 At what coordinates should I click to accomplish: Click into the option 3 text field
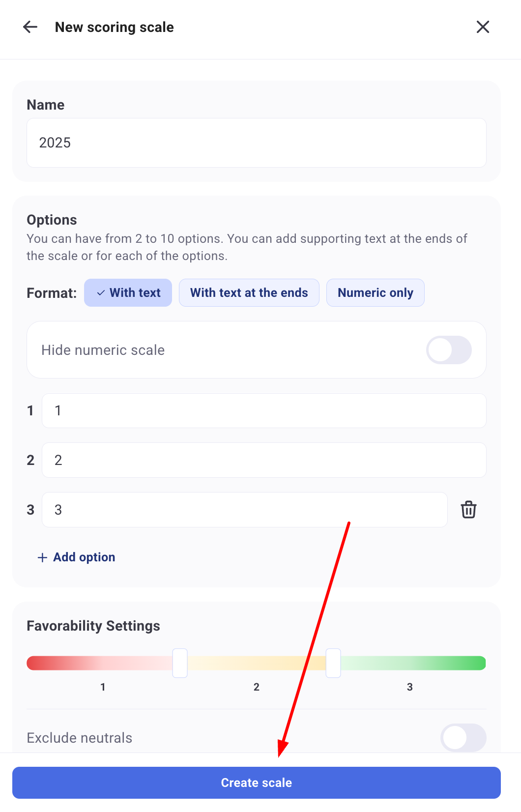(244, 510)
